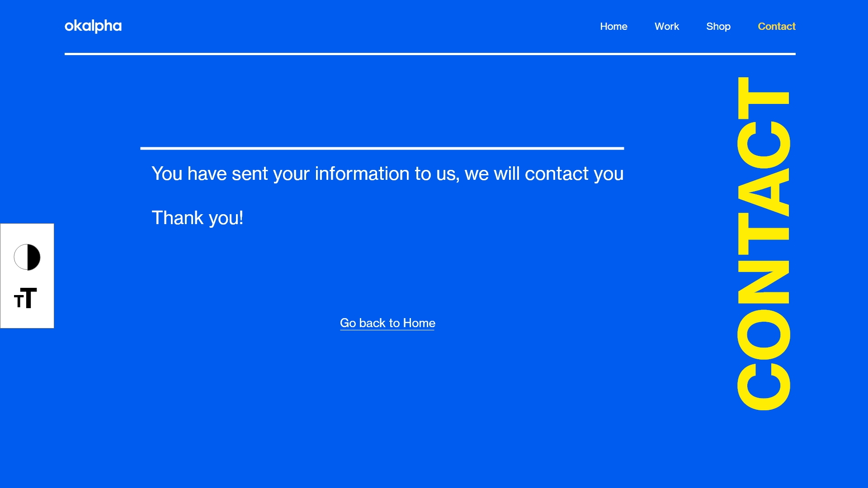Click 'contact you' at the message end

(574, 174)
